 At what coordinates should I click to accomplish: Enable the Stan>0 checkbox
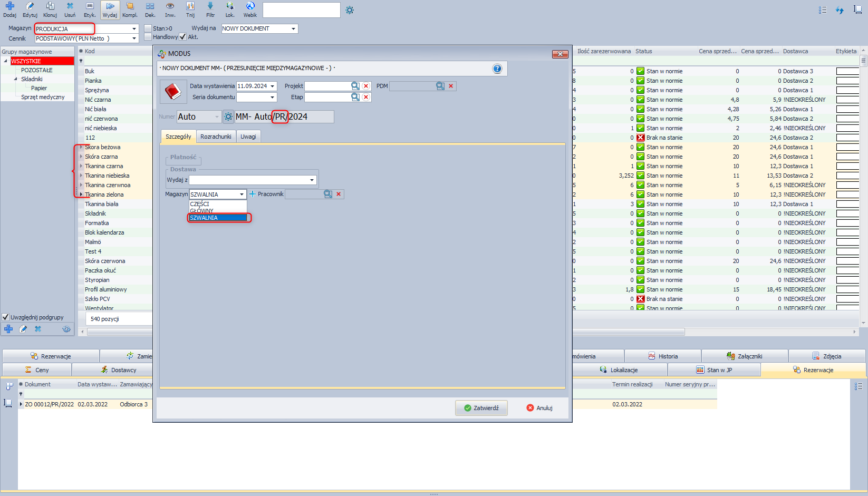[148, 28]
